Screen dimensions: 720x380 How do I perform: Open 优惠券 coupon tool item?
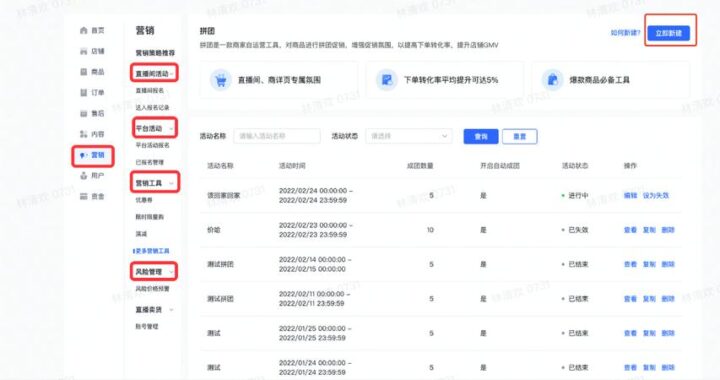coord(144,200)
